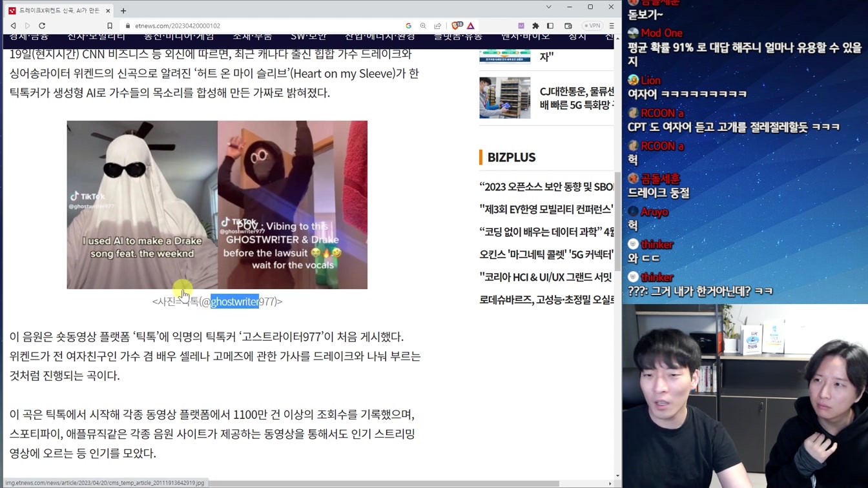
Task: Open the 소재·부품 navigation menu
Action: [253, 37]
